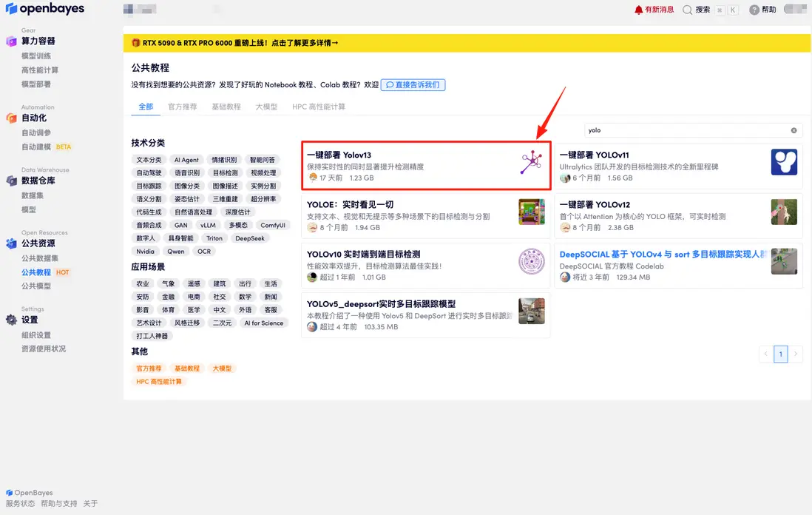The height and width of the screenshot is (515, 812).
Task: Open 自动建模 BETA in sidebar
Action: click(x=46, y=147)
